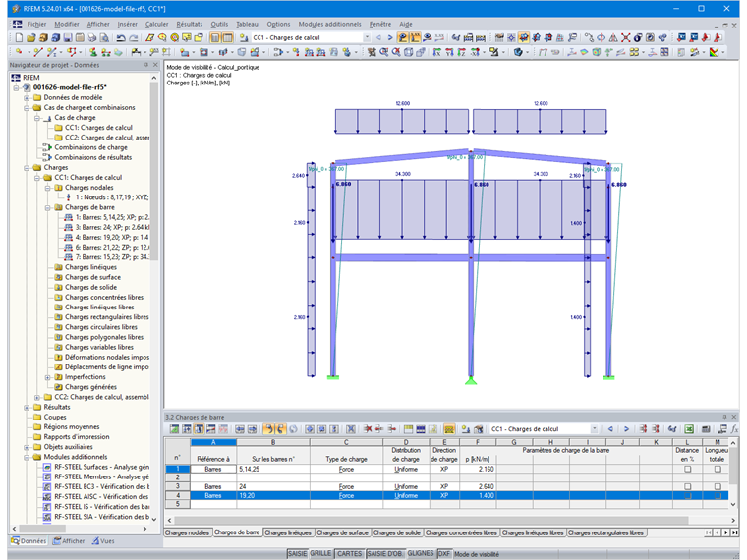The width and height of the screenshot is (747, 560).
Task: Click the Y-axis view icon
Action: (449, 52)
